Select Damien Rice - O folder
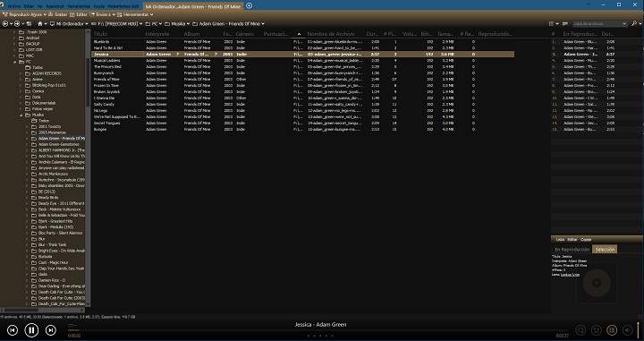 coord(52,280)
